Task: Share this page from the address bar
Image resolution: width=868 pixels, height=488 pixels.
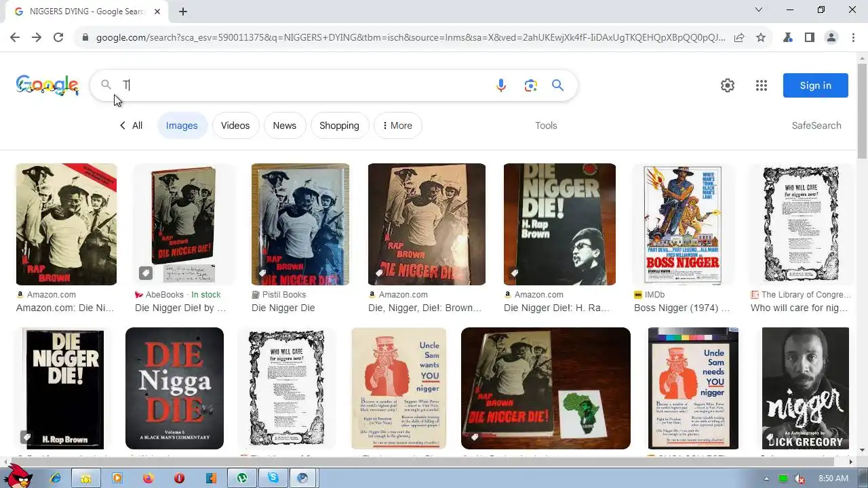Action: (x=739, y=37)
